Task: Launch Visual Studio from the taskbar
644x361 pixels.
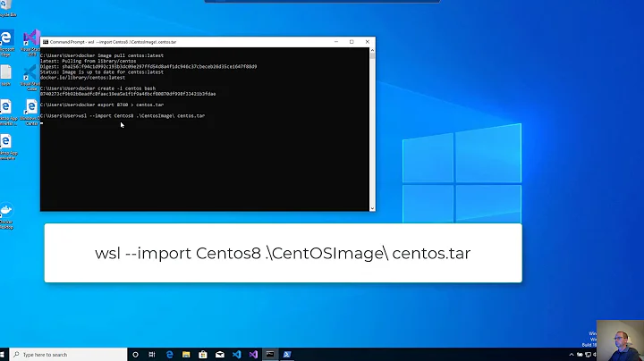Action: pos(253,355)
